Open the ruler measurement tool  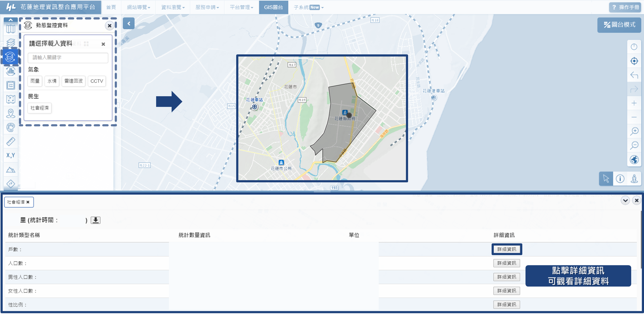[10, 141]
